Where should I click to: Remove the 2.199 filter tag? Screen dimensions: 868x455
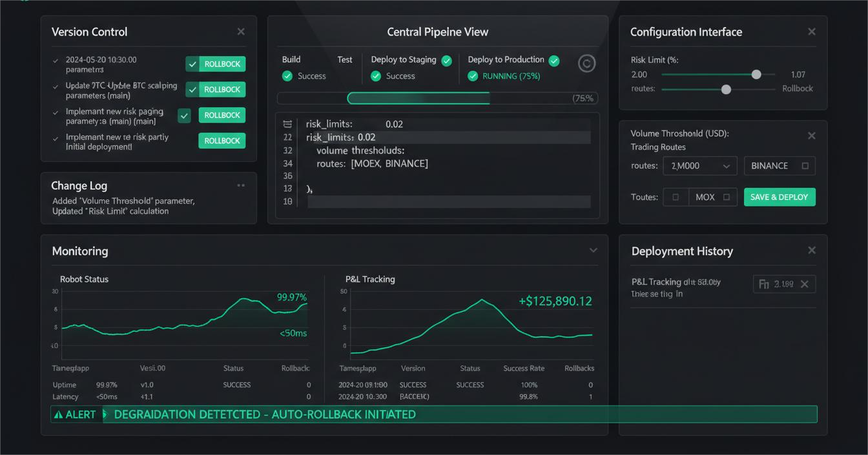pos(804,284)
